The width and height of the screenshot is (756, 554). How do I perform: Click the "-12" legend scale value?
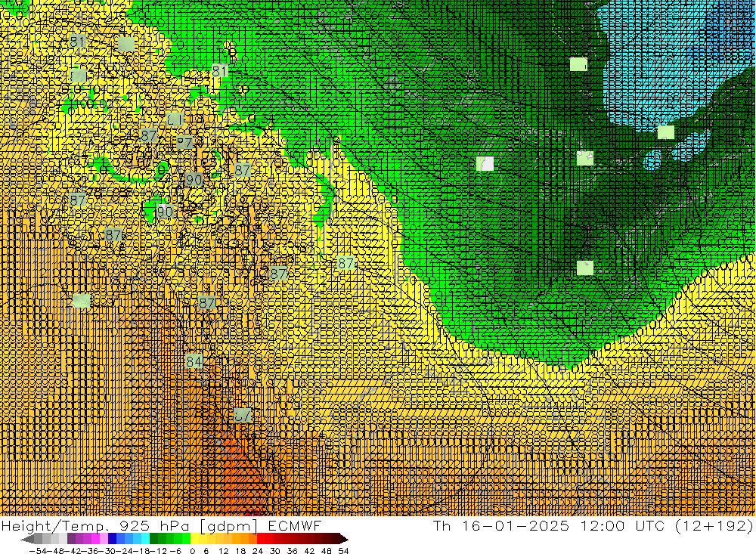point(159,551)
